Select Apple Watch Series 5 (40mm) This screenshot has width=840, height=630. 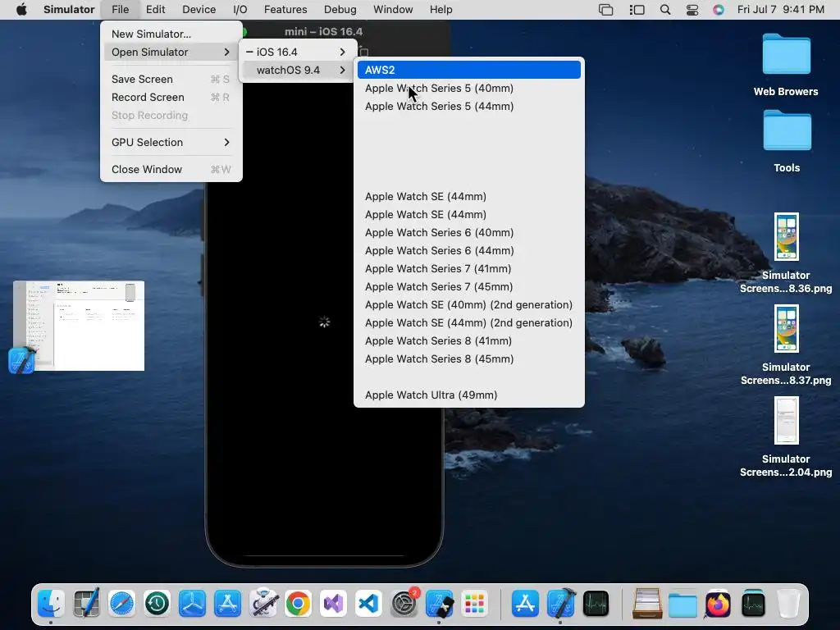pos(468,88)
